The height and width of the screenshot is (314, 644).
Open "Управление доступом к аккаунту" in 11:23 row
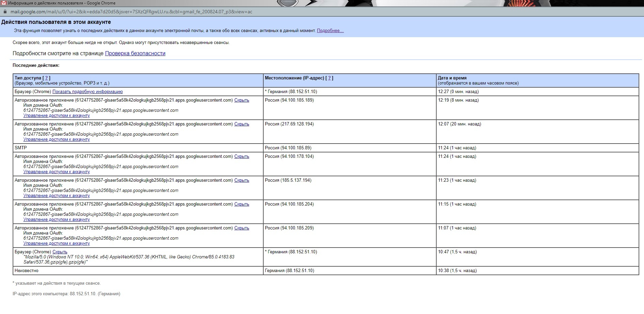pyautogui.click(x=57, y=196)
